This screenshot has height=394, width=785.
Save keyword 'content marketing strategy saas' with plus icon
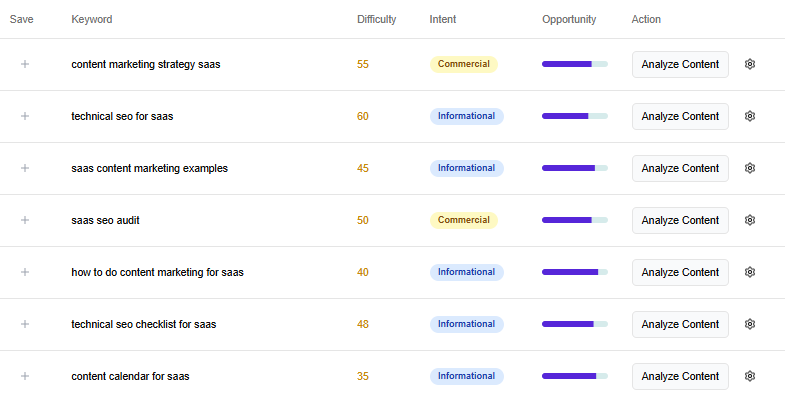click(25, 64)
